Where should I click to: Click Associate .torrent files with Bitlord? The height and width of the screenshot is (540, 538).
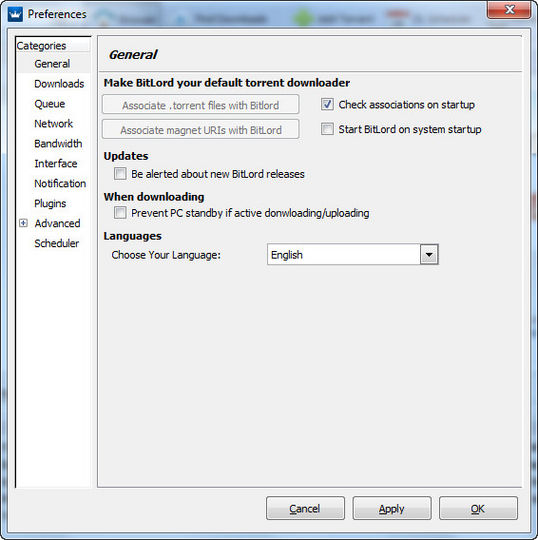(200, 104)
